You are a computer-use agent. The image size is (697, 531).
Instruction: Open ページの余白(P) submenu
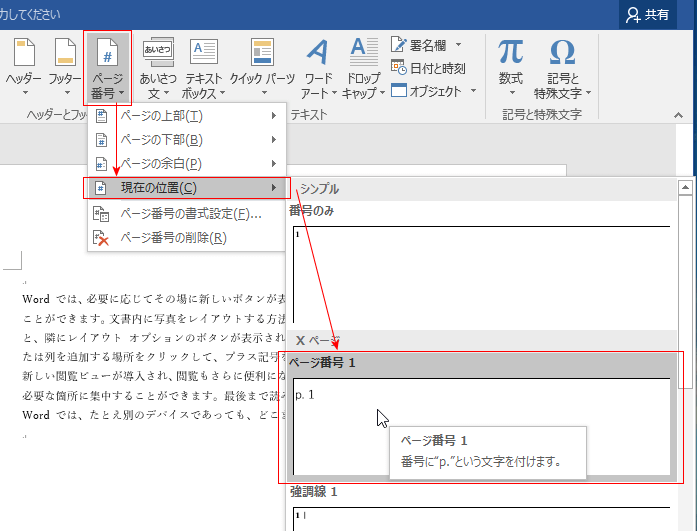click(187, 164)
